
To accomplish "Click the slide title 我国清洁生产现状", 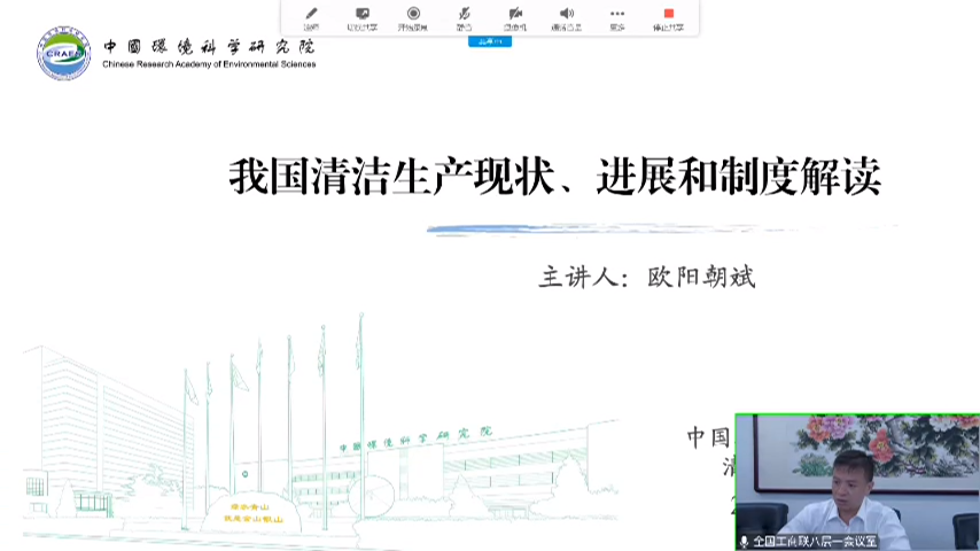I will pos(392,177).
